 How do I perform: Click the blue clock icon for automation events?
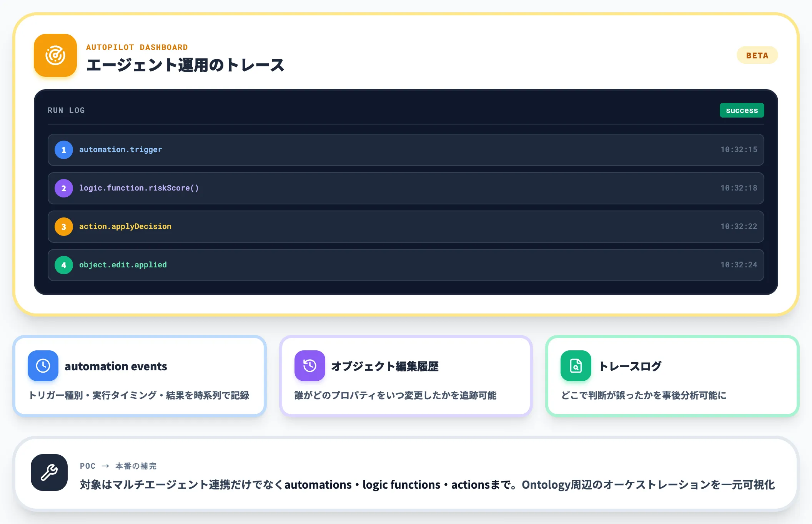click(x=43, y=366)
